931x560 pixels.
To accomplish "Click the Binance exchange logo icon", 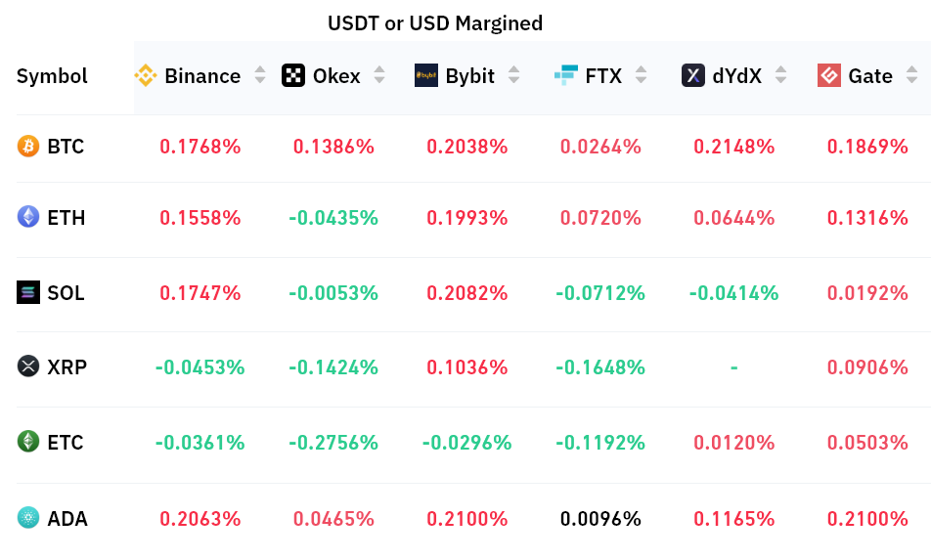I will point(146,75).
